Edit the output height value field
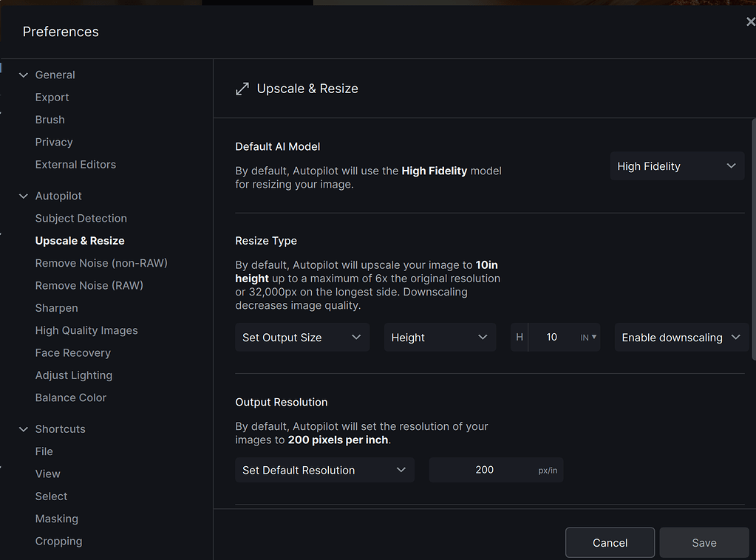Viewport: 756px width, 560px height. tap(551, 336)
